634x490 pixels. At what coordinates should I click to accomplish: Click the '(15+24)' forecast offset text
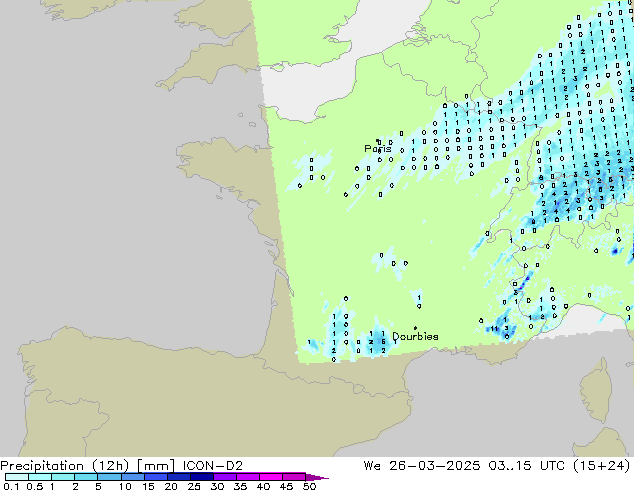pyautogui.click(x=601, y=466)
